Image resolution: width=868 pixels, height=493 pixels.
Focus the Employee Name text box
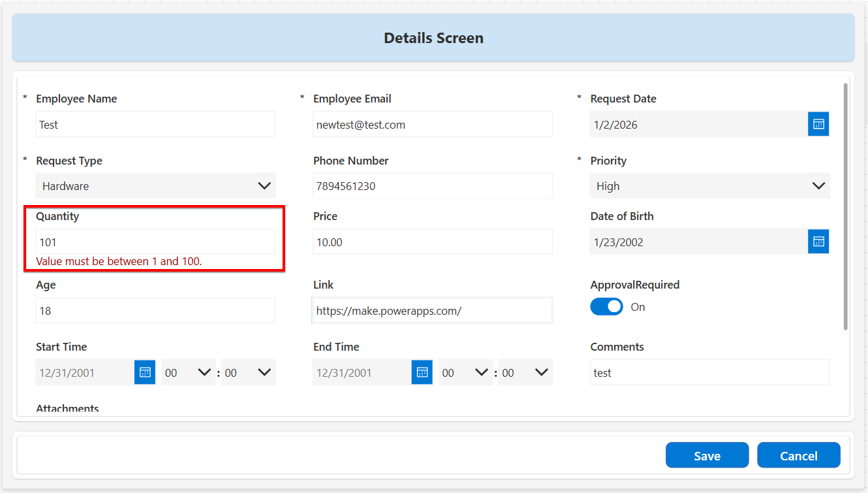155,124
